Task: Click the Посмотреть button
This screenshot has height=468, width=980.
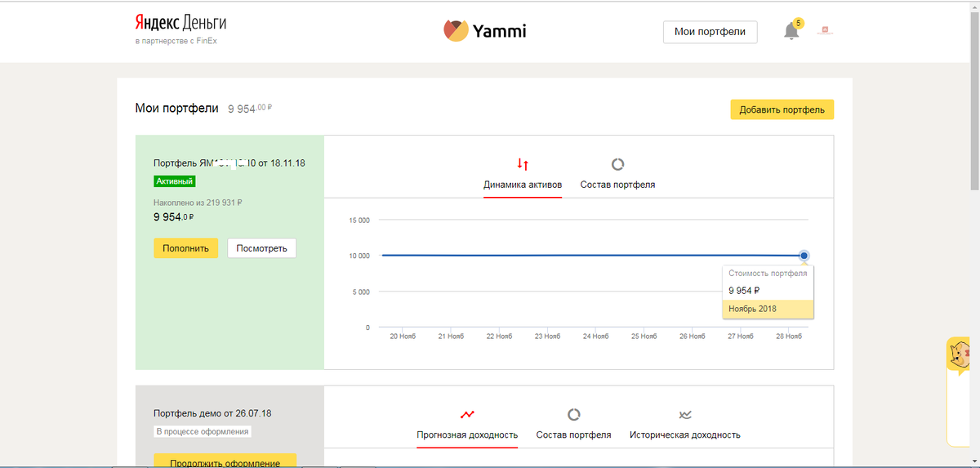Action: pos(261,247)
